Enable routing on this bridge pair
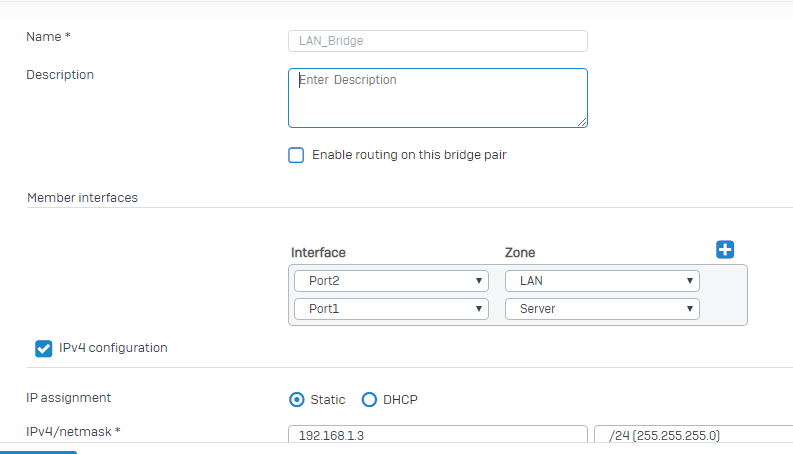 point(296,155)
